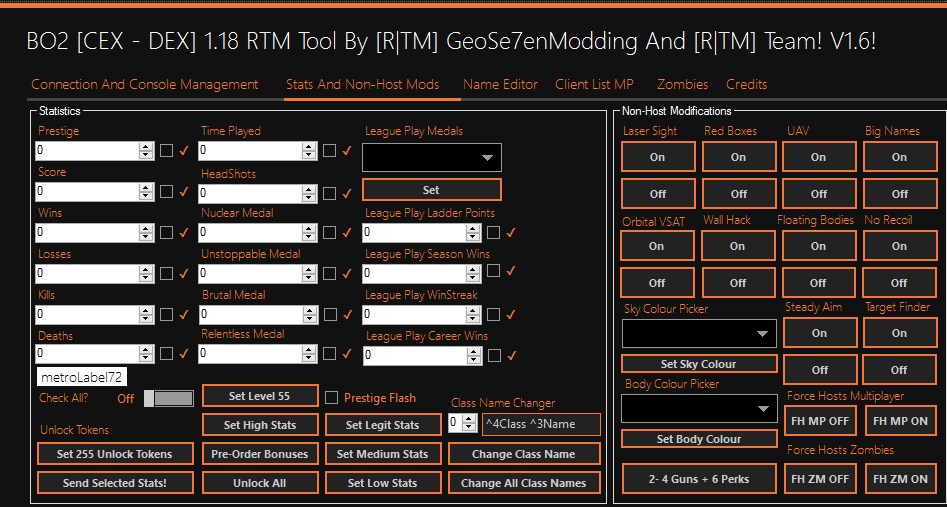947x507 pixels.
Task: Turn Red Boxes Off
Action: click(739, 194)
